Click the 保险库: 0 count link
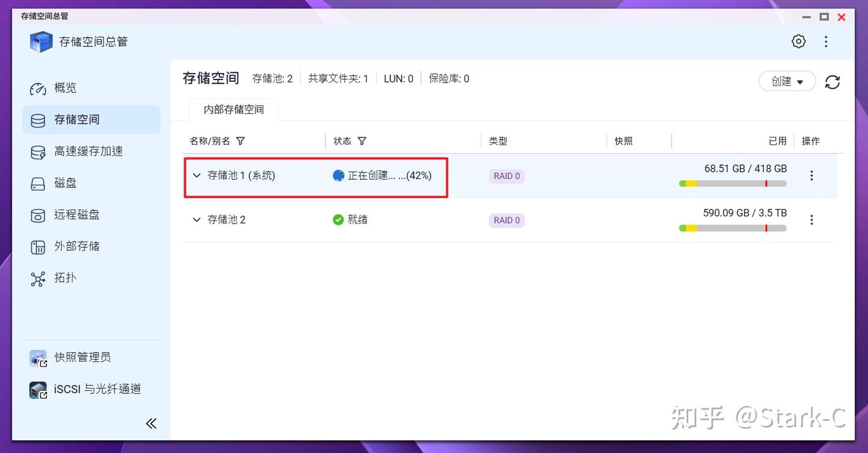This screenshot has width=868, height=453. tap(449, 79)
